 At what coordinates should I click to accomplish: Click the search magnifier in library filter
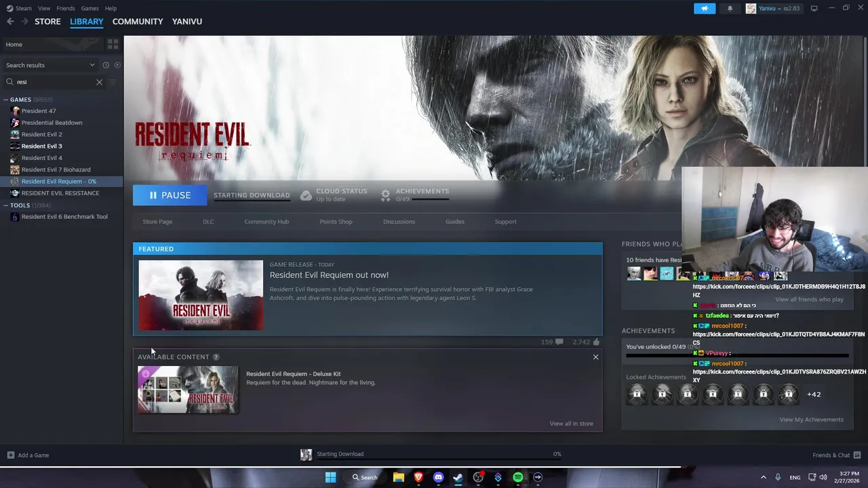10,82
